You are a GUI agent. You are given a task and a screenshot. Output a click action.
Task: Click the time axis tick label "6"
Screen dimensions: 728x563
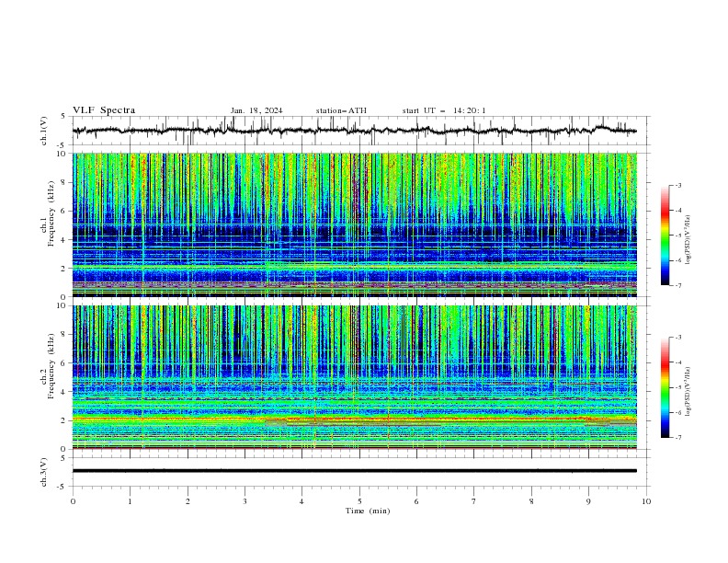tap(416, 501)
